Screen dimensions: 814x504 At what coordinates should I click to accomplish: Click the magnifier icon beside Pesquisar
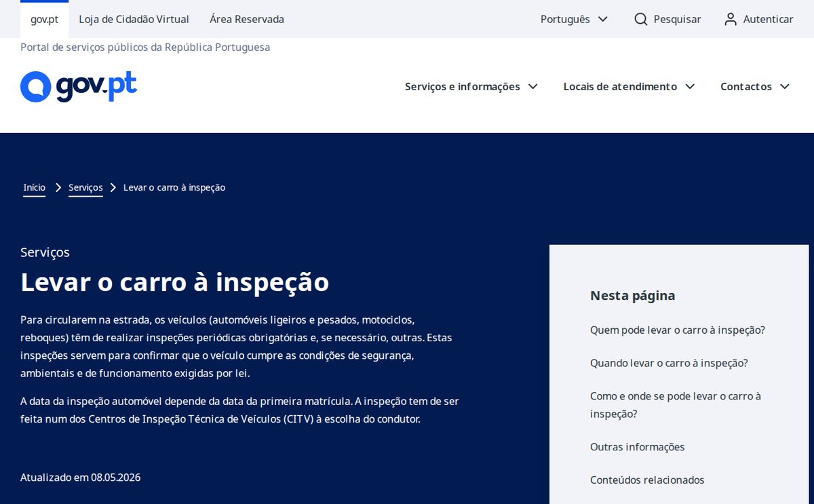point(641,19)
